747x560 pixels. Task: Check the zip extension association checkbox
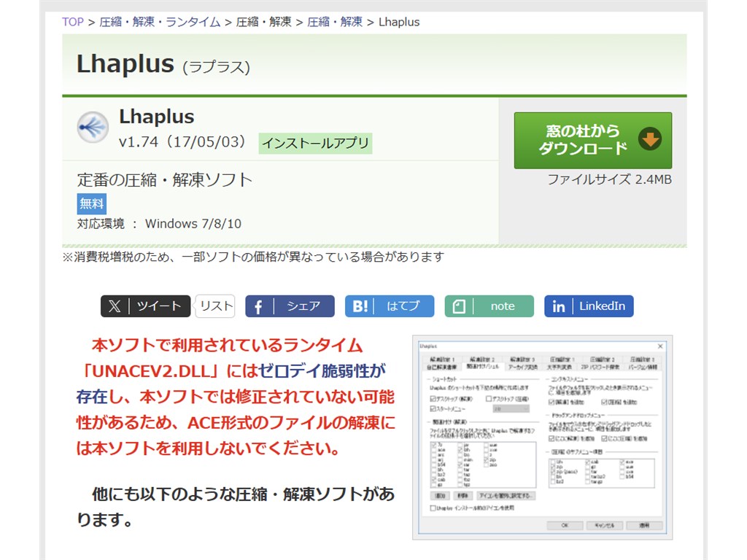point(485,461)
